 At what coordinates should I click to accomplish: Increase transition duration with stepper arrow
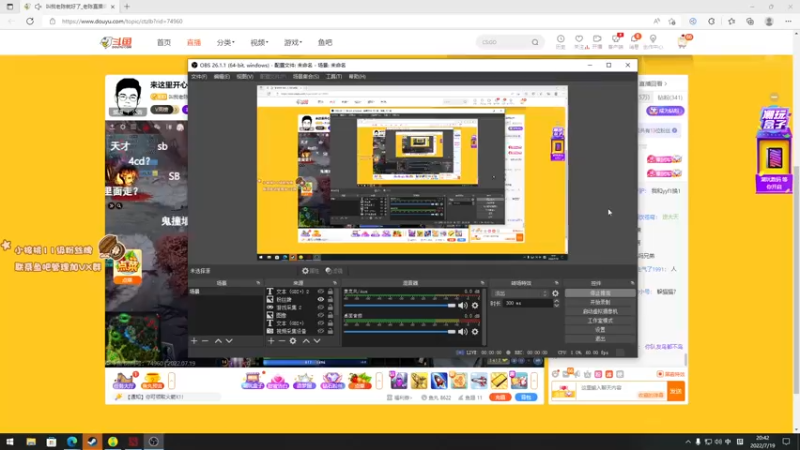tap(556, 301)
